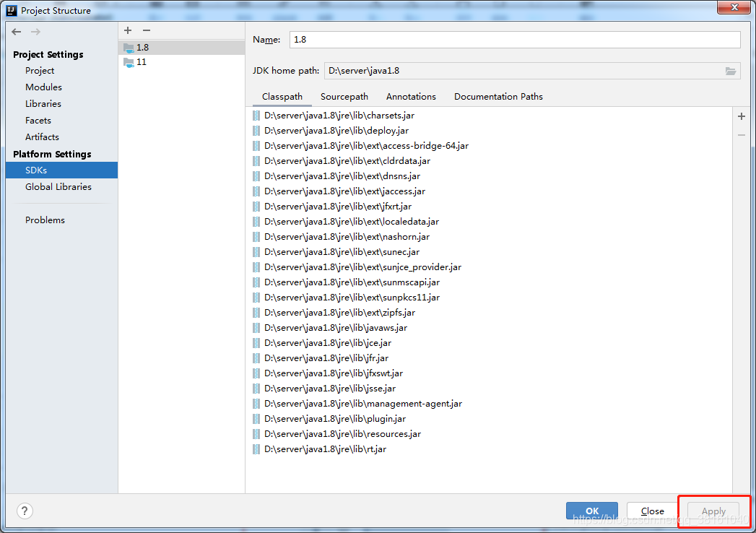Open Modules settings page

pyautogui.click(x=43, y=87)
